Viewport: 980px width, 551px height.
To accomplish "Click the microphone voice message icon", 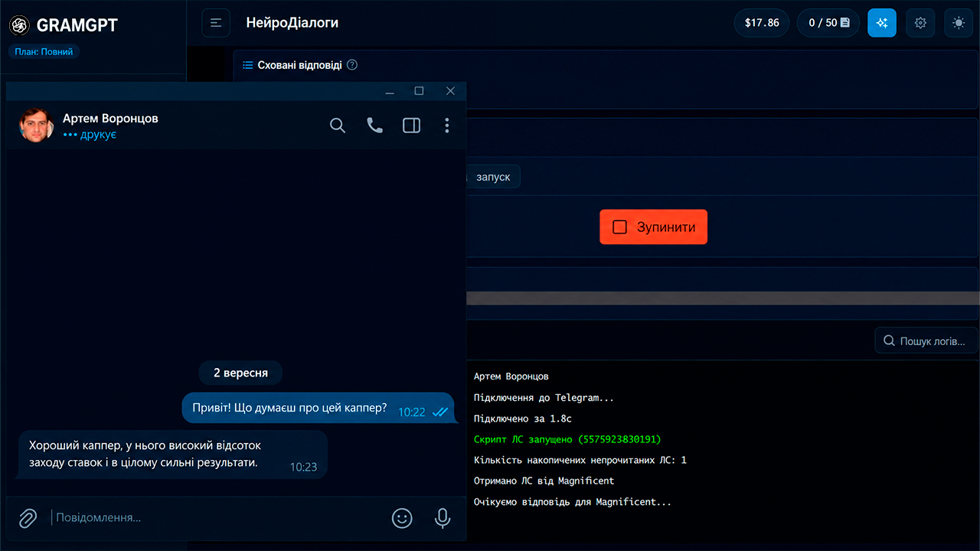I will pos(443,518).
